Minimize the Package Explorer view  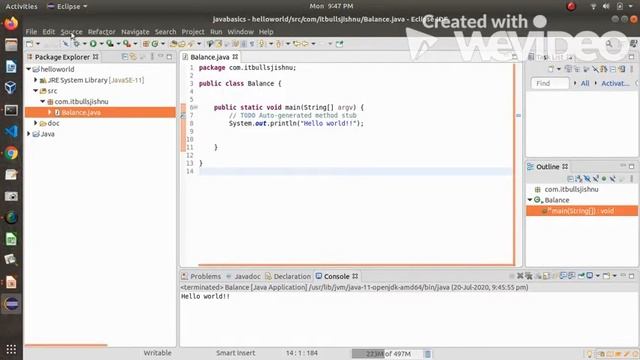(x=161, y=57)
